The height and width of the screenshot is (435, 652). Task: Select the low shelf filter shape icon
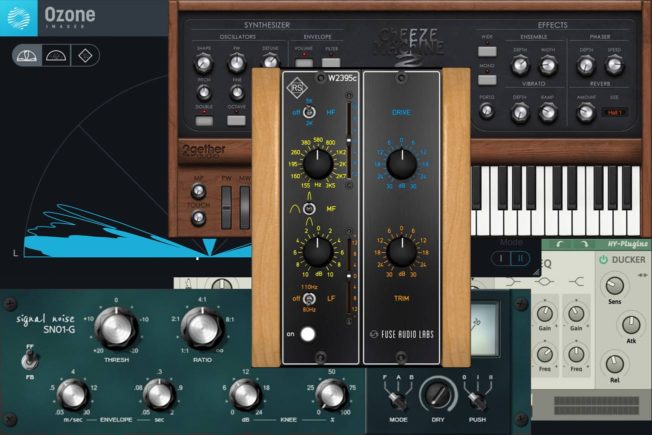click(514, 282)
